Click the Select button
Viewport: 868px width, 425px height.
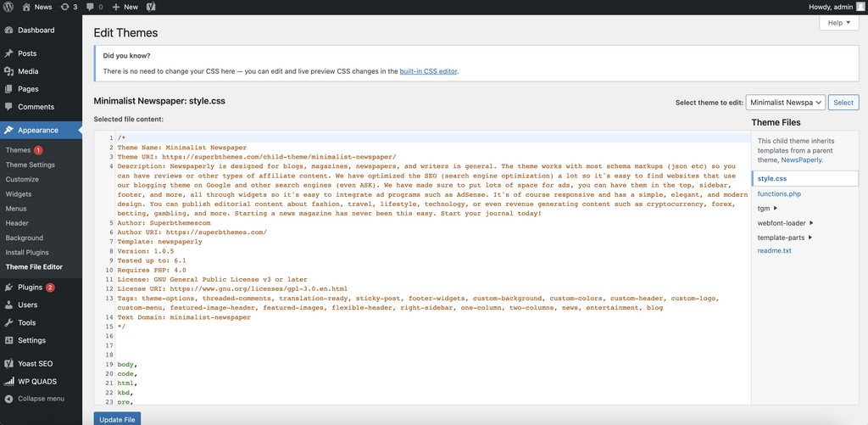[843, 103]
